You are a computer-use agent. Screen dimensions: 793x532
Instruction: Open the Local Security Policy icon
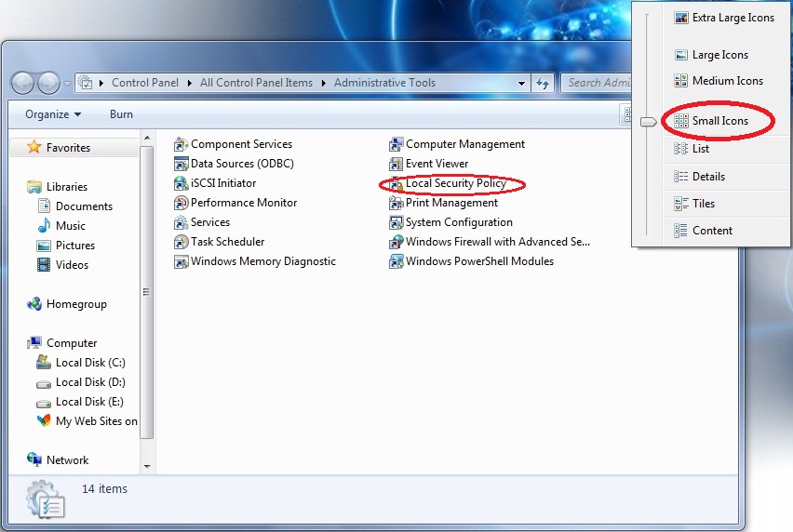(396, 184)
